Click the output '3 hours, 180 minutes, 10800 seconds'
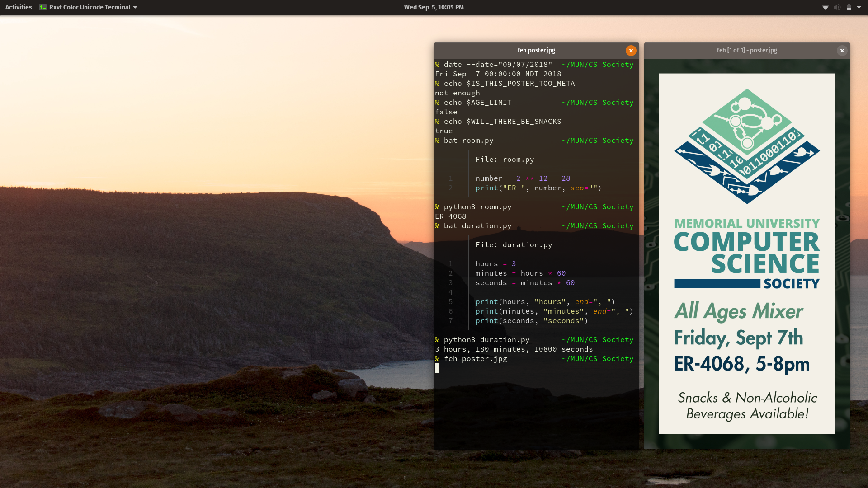This screenshot has height=488, width=868. tap(514, 349)
